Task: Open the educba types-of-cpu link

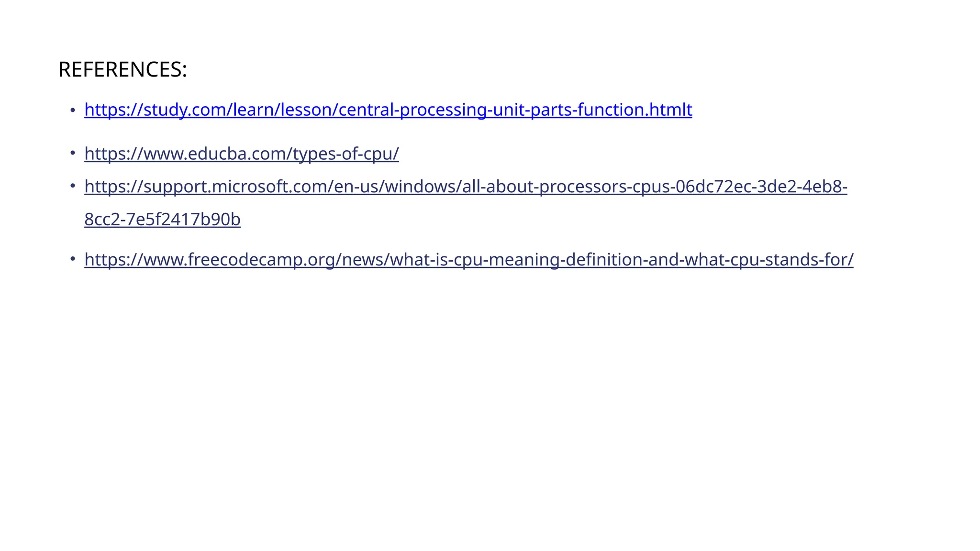Action: tap(242, 154)
